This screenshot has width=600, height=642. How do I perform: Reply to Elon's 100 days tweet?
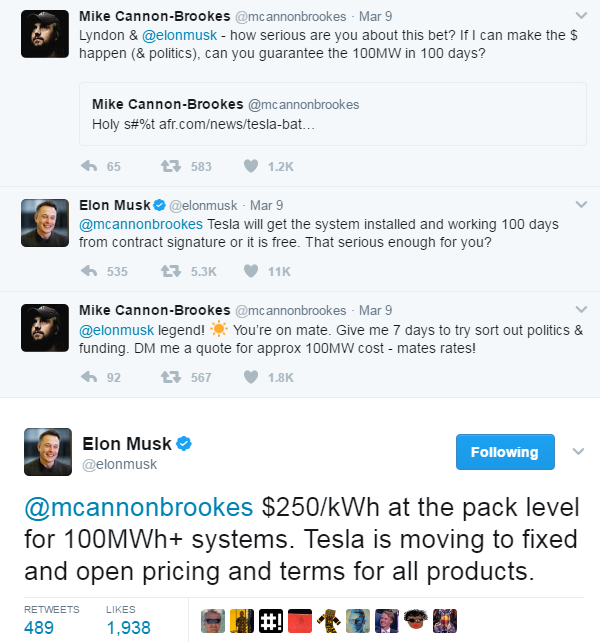pyautogui.click(x=89, y=271)
